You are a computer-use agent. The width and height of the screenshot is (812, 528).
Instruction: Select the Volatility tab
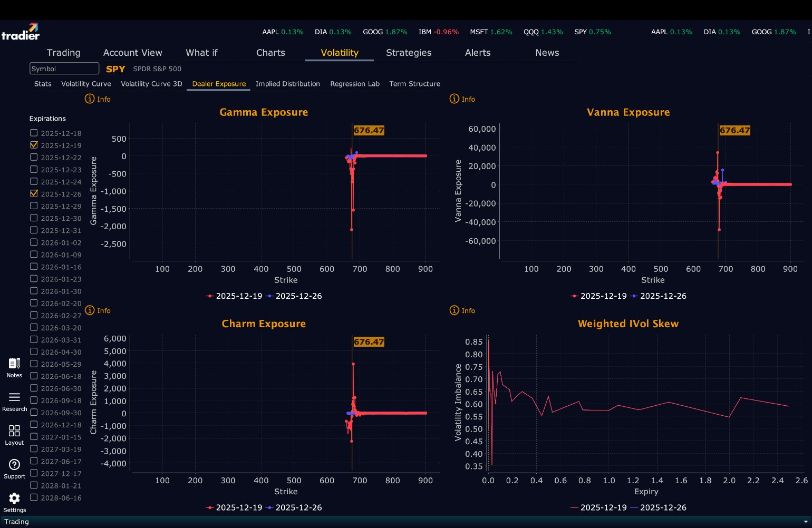pyautogui.click(x=340, y=53)
